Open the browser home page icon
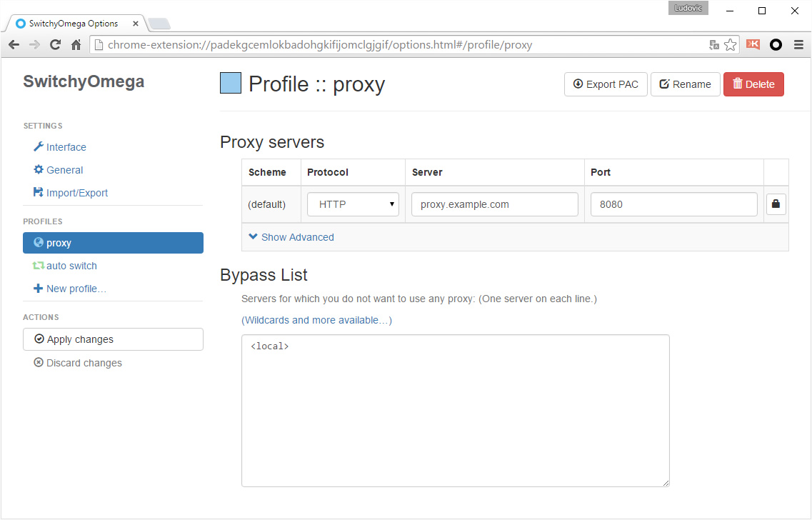 pos(76,45)
